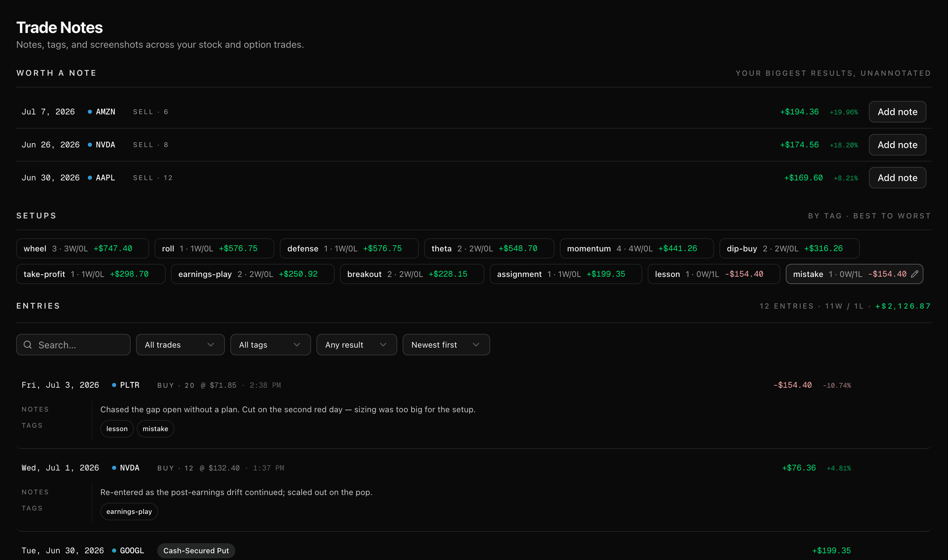The width and height of the screenshot is (948, 560).
Task: Click the Cash-Secured Put badge on GOOGL
Action: pyautogui.click(x=196, y=551)
